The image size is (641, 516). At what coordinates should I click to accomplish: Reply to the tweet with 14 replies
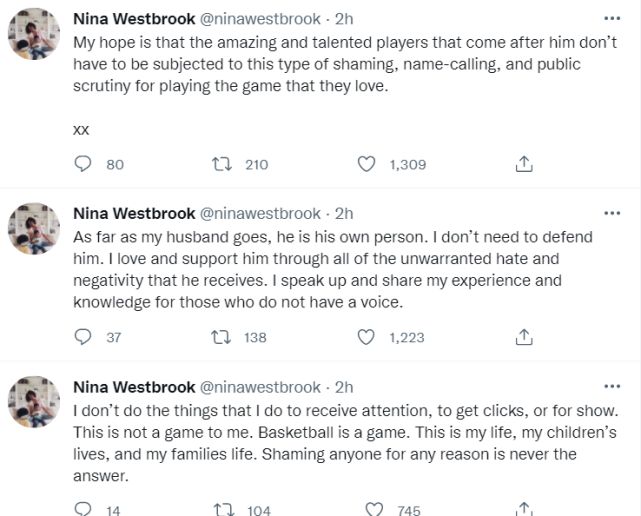click(x=84, y=509)
